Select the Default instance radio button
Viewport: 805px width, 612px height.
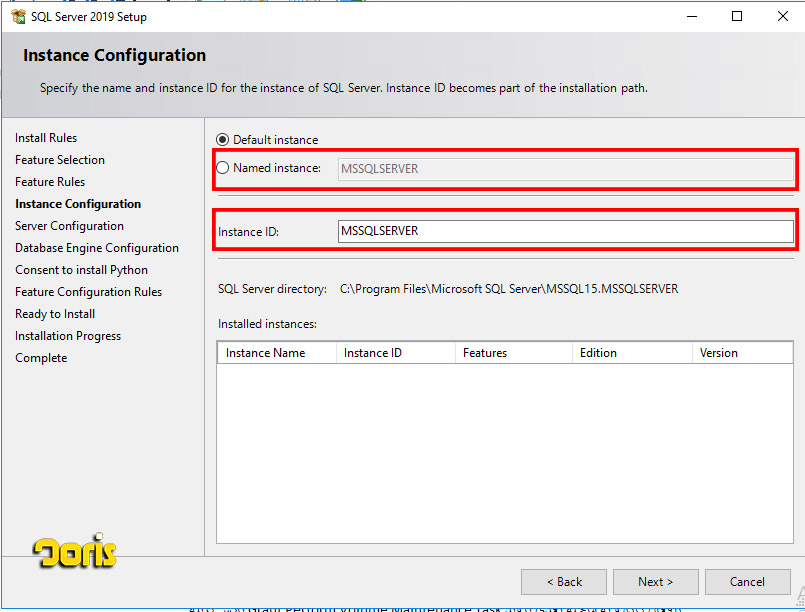[x=222, y=140]
